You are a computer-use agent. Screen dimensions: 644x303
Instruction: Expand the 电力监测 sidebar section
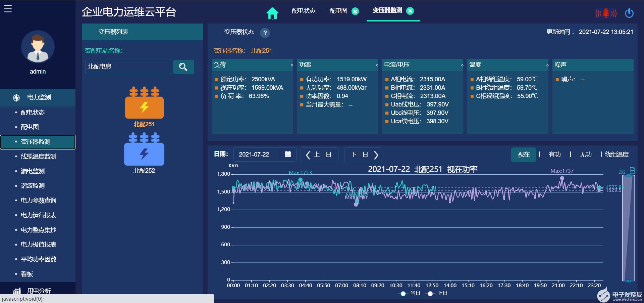point(38,97)
